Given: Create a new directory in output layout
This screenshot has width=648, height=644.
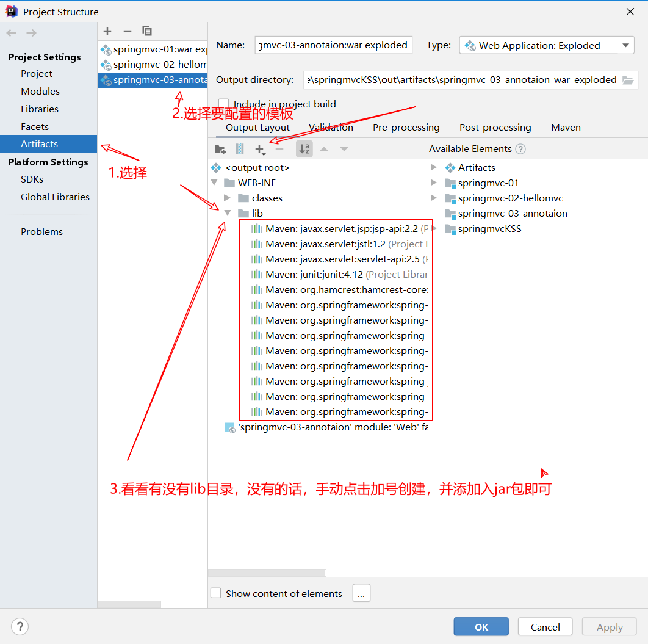Looking at the screenshot, I should (220, 149).
